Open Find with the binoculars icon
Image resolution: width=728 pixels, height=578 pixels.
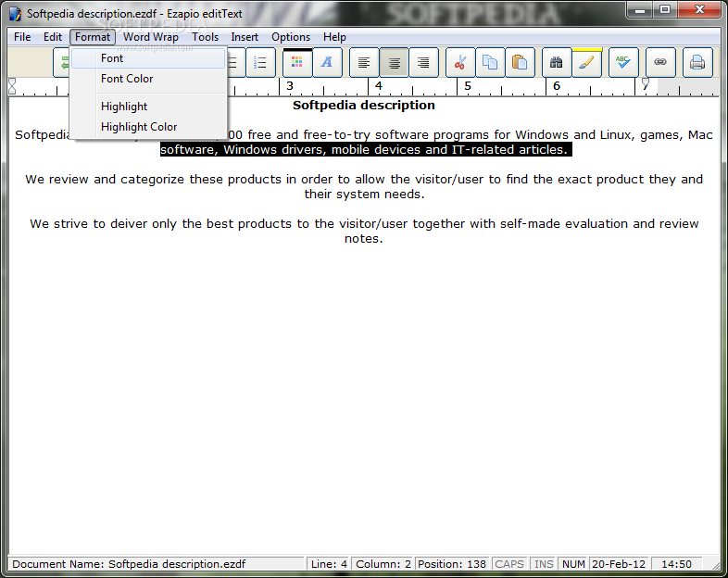click(x=557, y=63)
